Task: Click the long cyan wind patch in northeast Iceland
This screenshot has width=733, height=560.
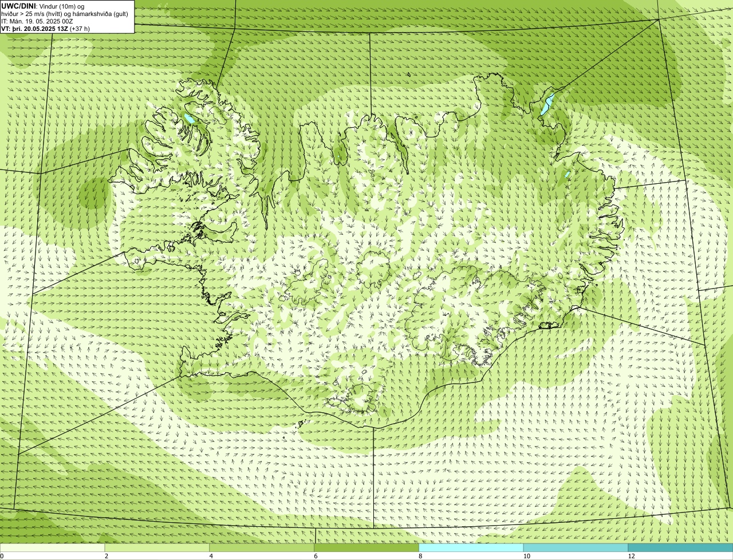Action: [547, 104]
